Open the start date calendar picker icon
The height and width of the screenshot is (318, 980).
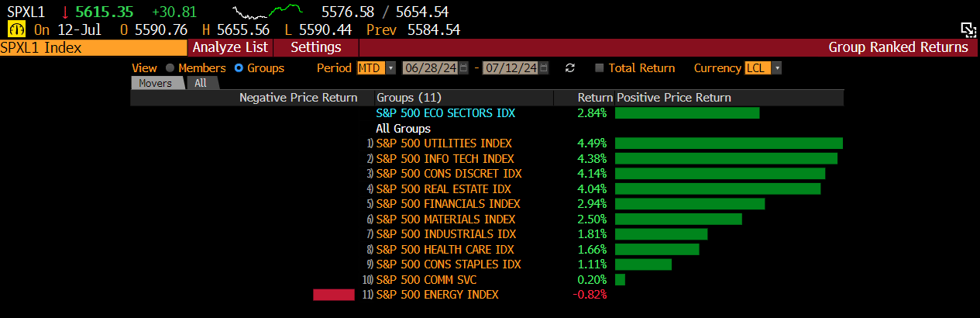point(464,68)
